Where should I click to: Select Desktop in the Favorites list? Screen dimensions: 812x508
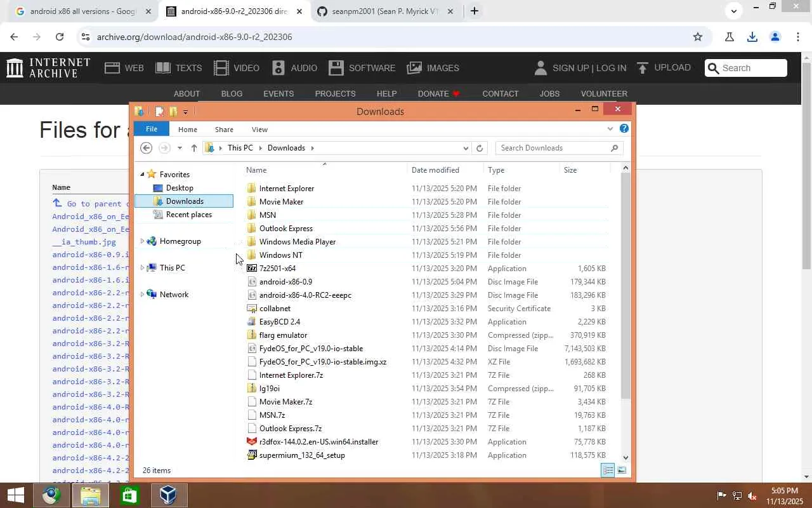click(180, 188)
